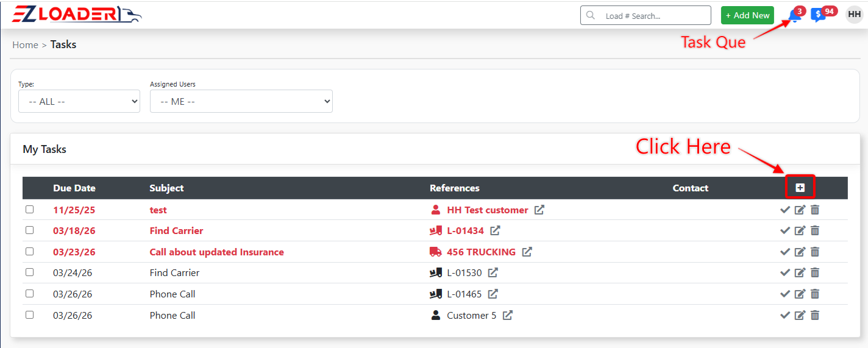Mark L-01530 Find Carrier task complete
The width and height of the screenshot is (868, 348).
coord(785,273)
